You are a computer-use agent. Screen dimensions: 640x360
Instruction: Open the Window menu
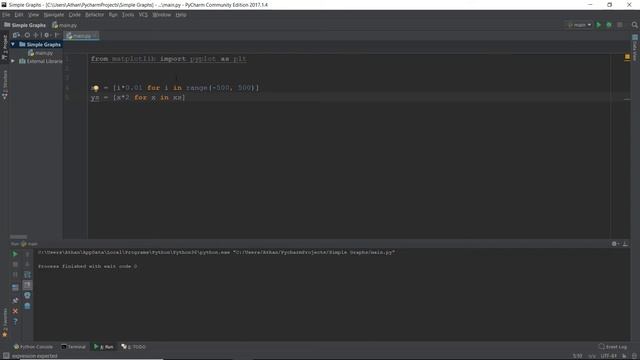point(162,15)
